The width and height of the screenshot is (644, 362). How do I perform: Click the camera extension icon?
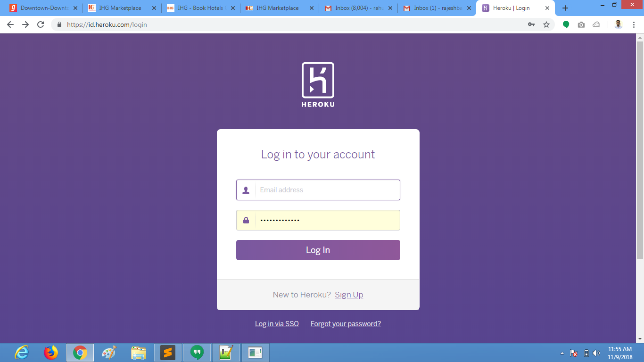click(x=581, y=24)
